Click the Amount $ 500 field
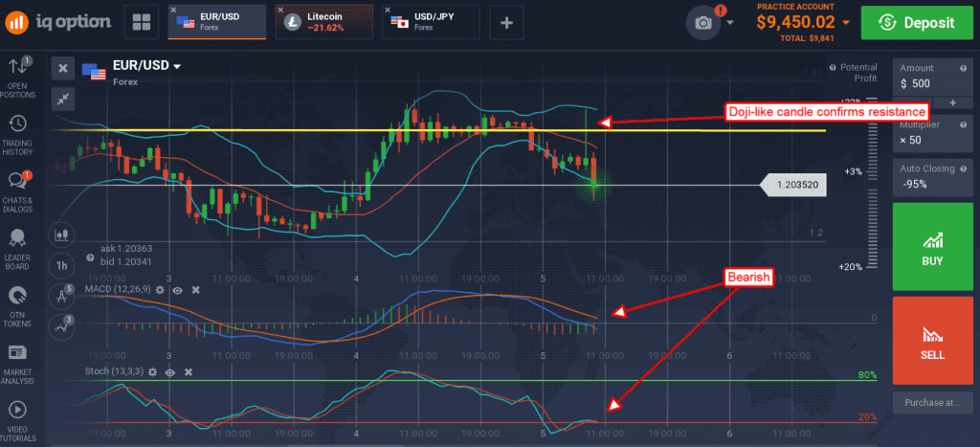 (934, 78)
